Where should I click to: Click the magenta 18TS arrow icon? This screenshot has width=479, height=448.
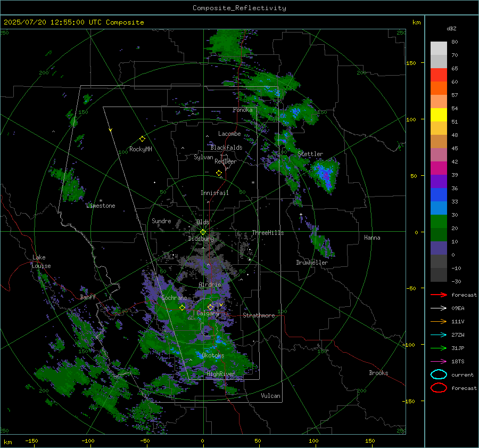coord(439,362)
